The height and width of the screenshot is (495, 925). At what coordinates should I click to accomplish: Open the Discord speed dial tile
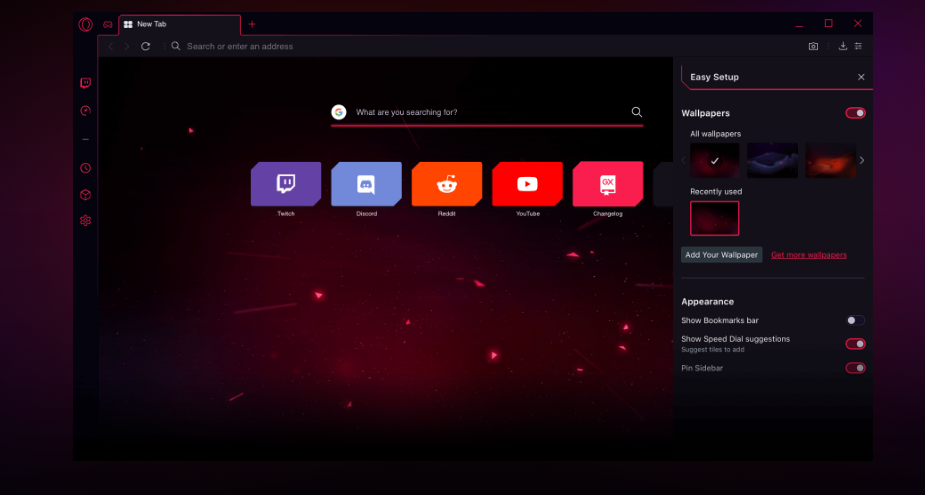tap(366, 184)
